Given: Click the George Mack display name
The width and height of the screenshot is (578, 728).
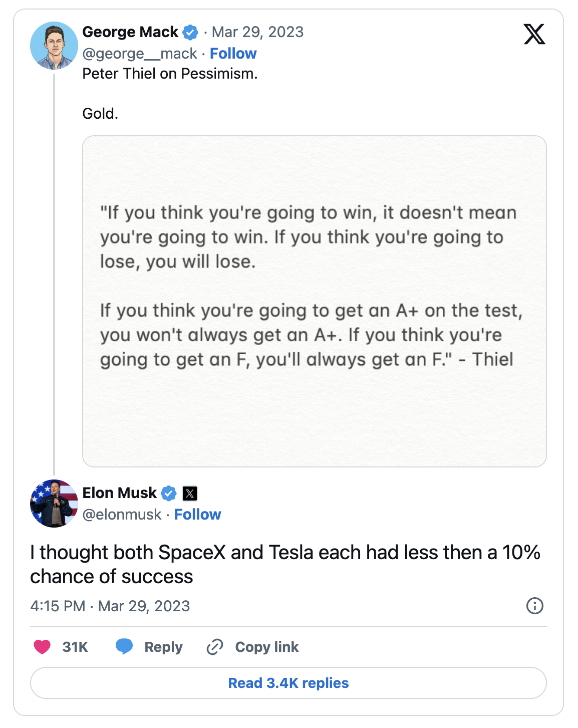Looking at the screenshot, I should pyautogui.click(x=130, y=32).
